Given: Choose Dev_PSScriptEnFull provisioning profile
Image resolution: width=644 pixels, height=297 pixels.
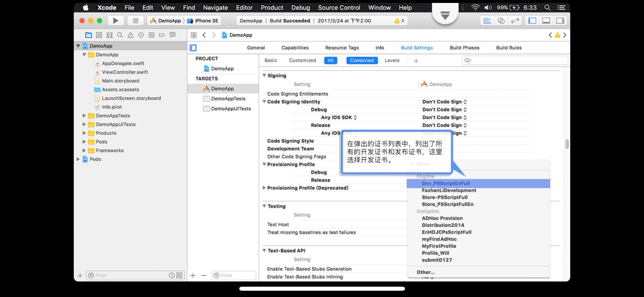Looking at the screenshot, I should 478,183.
